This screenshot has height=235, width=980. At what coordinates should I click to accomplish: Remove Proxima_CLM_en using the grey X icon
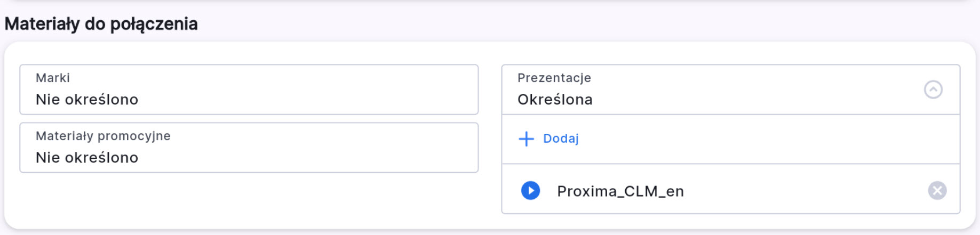[x=937, y=191]
